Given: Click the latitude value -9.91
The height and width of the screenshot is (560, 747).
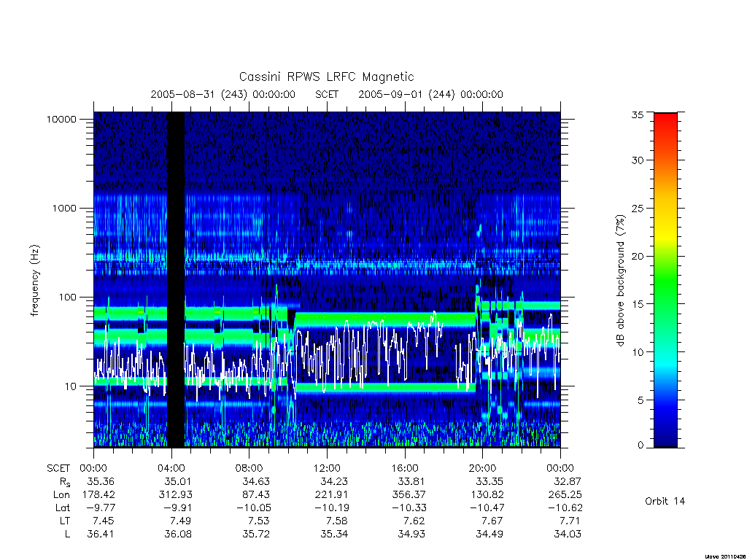Looking at the screenshot, I should tap(178, 508).
